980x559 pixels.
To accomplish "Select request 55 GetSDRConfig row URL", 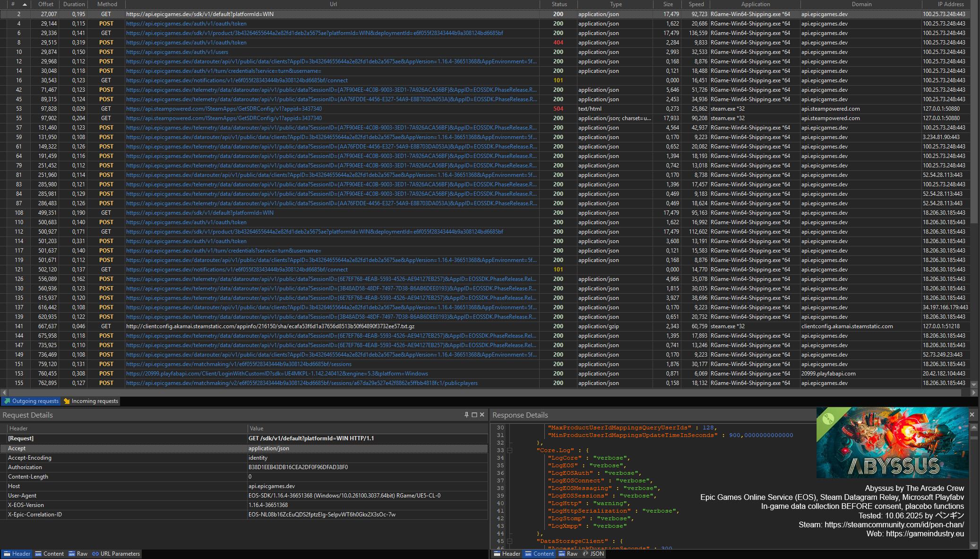I will (224, 118).
